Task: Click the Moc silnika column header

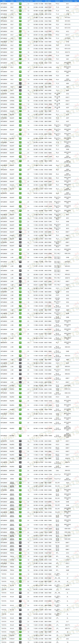Action: [48, 1]
